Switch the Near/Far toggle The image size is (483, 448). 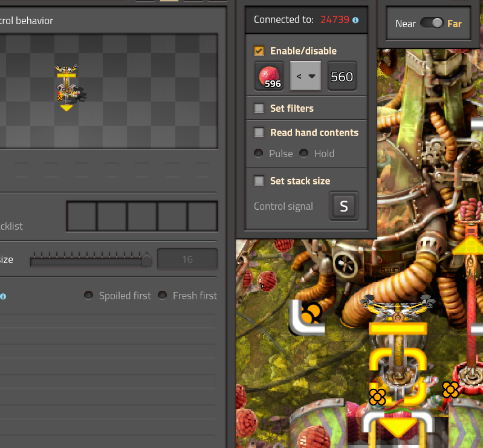(x=432, y=24)
